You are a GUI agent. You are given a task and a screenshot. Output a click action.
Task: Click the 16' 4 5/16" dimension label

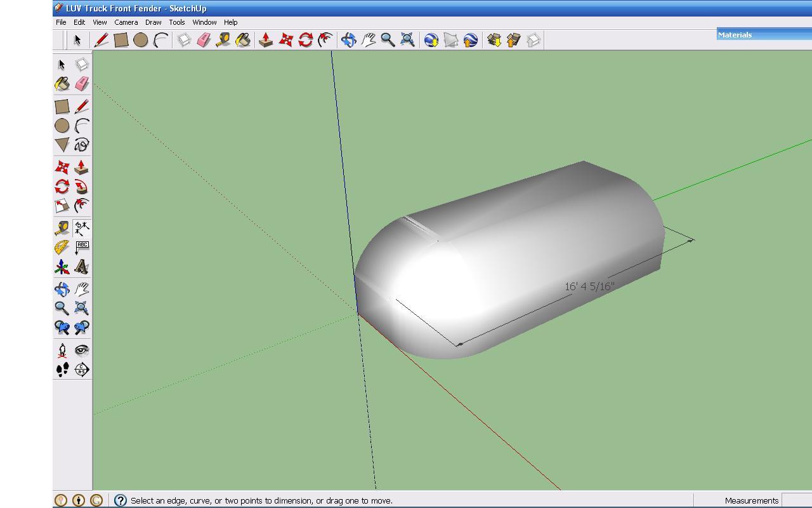click(x=589, y=286)
